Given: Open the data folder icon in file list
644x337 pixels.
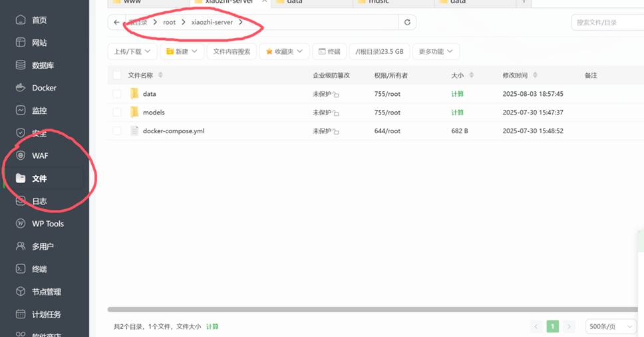Looking at the screenshot, I should pyautogui.click(x=134, y=94).
